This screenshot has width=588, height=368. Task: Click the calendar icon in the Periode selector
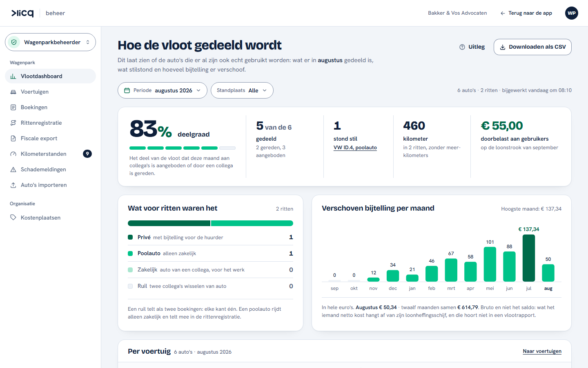click(x=127, y=90)
